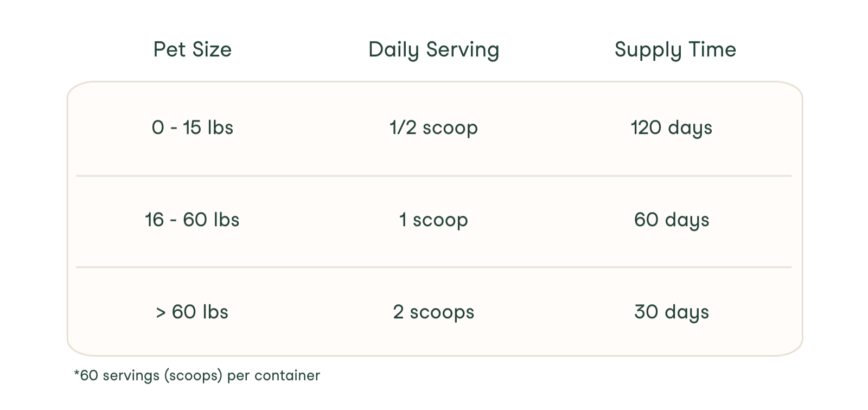
Task: Select the 120 days supply cell
Action: click(x=671, y=128)
